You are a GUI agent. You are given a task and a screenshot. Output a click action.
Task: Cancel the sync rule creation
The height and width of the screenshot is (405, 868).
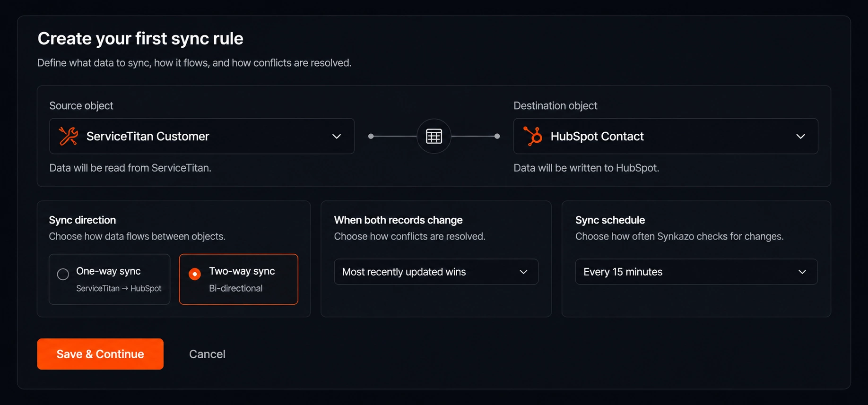pos(207,354)
